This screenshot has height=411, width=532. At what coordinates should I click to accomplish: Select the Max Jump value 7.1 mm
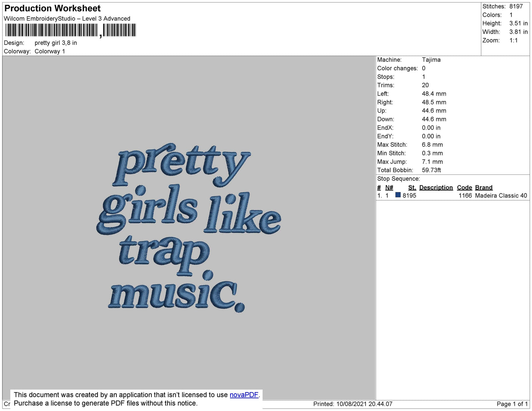click(432, 162)
